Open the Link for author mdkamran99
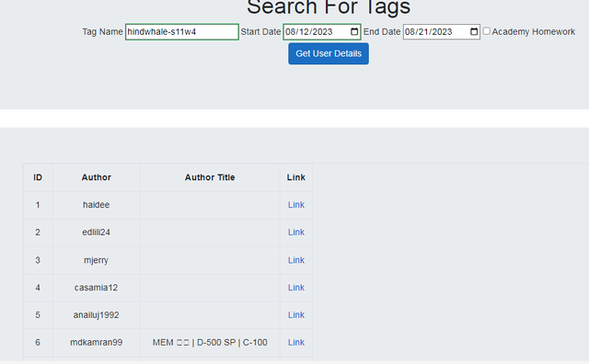 click(x=296, y=342)
